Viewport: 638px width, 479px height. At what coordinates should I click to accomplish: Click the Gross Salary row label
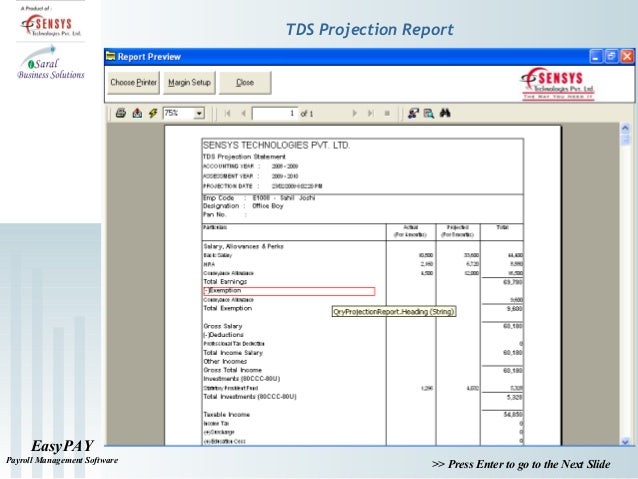click(223, 326)
